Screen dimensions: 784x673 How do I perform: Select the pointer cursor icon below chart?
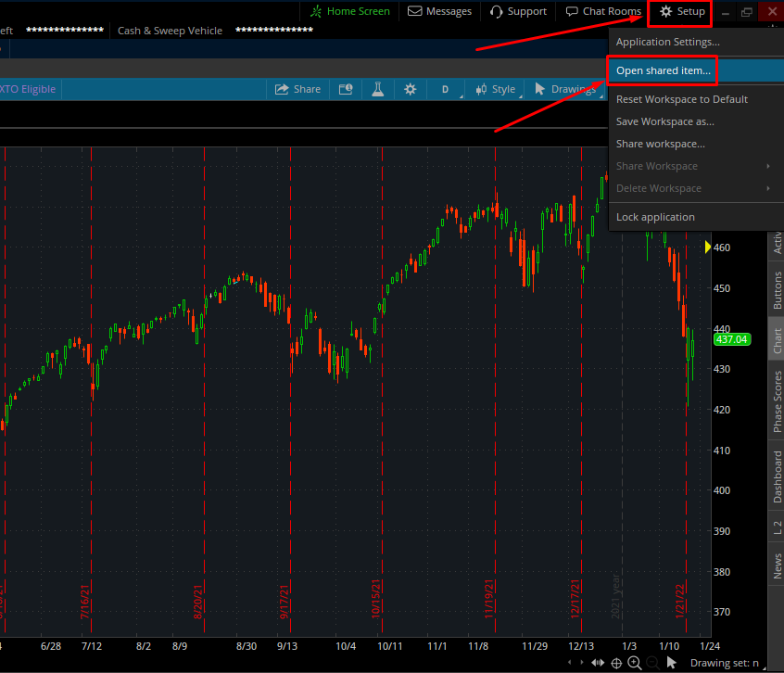[671, 663]
